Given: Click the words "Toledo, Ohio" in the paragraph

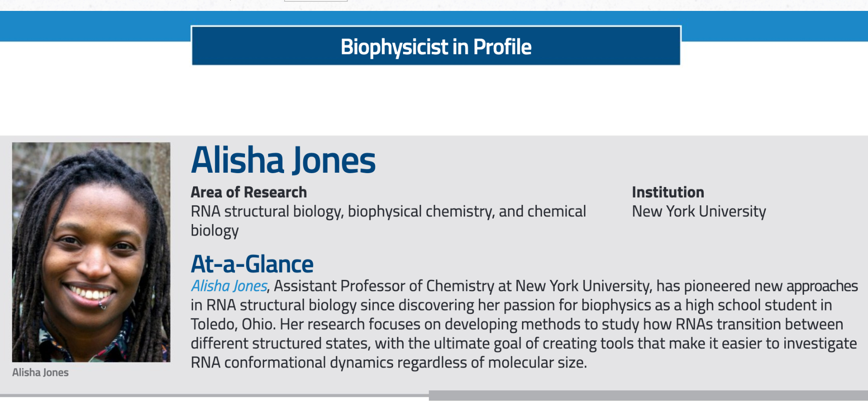Looking at the screenshot, I should pos(233,324).
